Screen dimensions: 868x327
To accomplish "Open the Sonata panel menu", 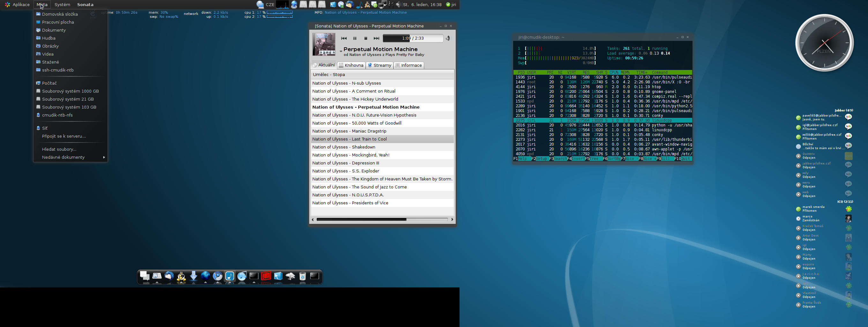I will [85, 4].
